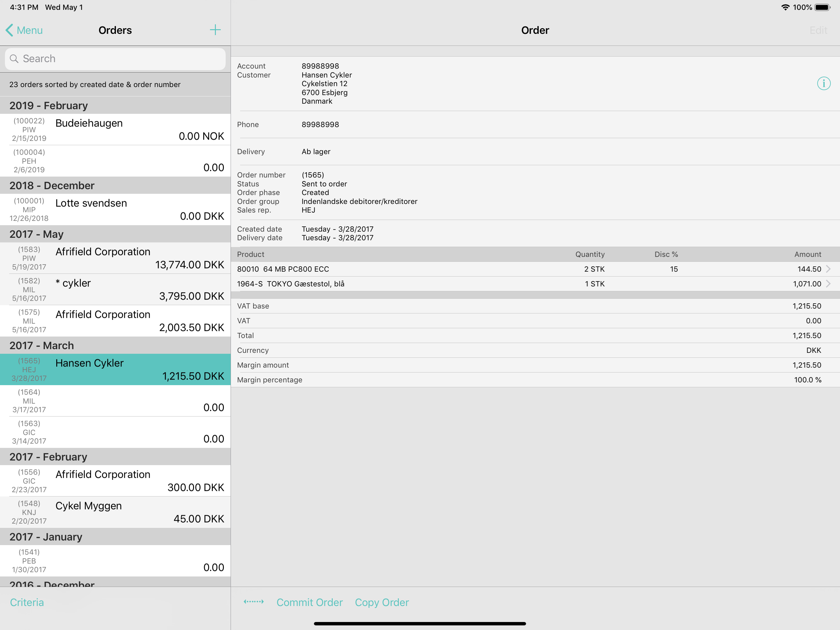
Task: Tap order group Indenlandske debitorer/kreditorer
Action: 359,201
